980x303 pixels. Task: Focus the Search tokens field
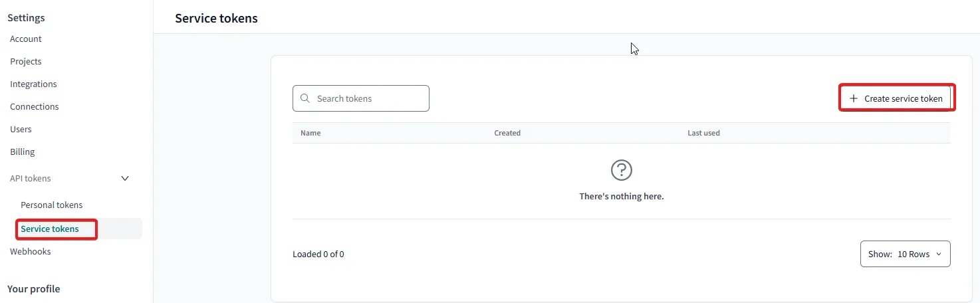pos(369,98)
